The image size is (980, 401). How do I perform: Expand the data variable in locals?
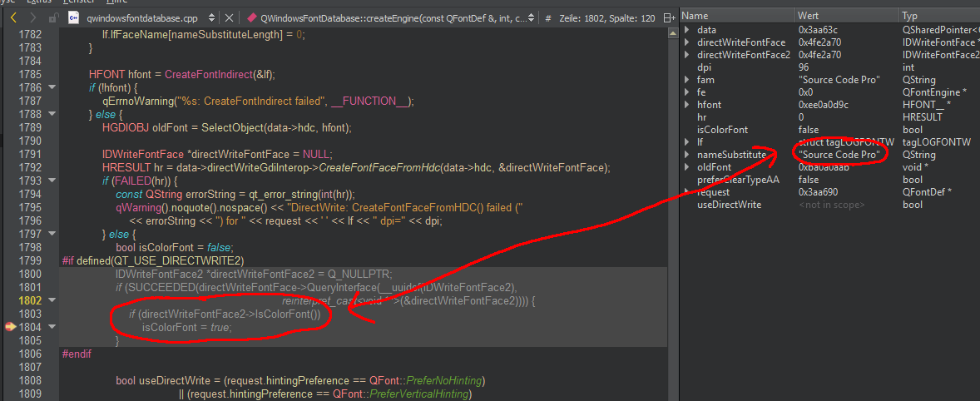click(687, 30)
